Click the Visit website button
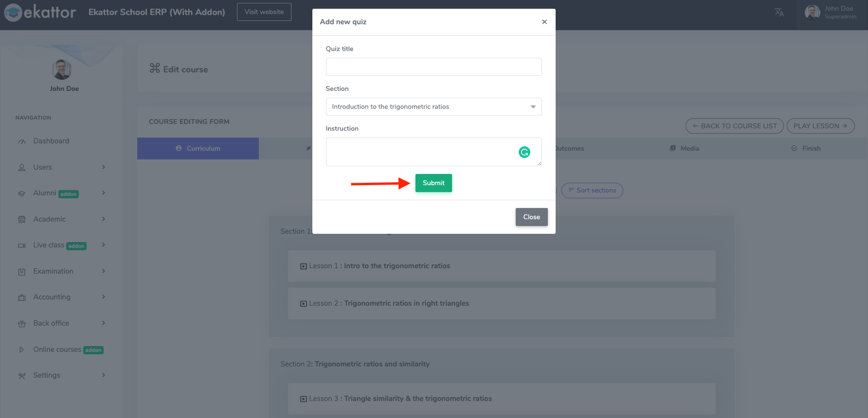This screenshot has height=418, width=868. tap(264, 12)
